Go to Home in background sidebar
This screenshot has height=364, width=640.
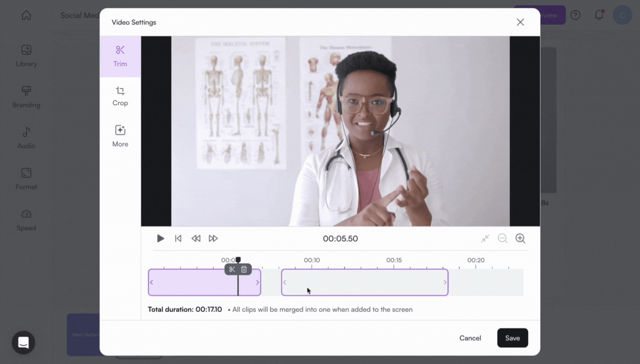[x=26, y=15]
